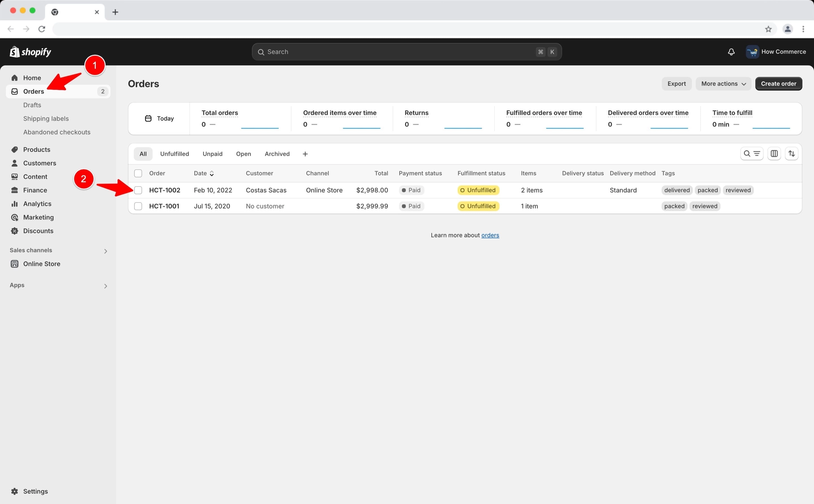Image resolution: width=814 pixels, height=504 pixels.
Task: Click the Delivered orders over time metric
Action: click(648, 119)
